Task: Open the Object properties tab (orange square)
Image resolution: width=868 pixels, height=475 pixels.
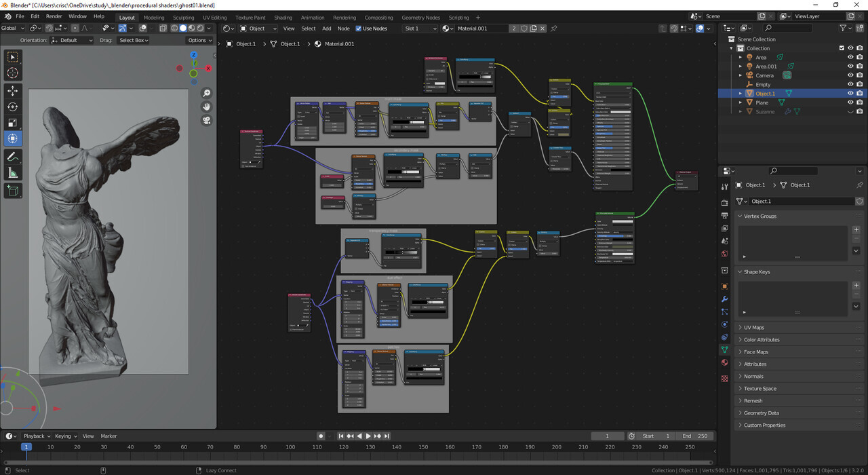Action: pos(724,286)
